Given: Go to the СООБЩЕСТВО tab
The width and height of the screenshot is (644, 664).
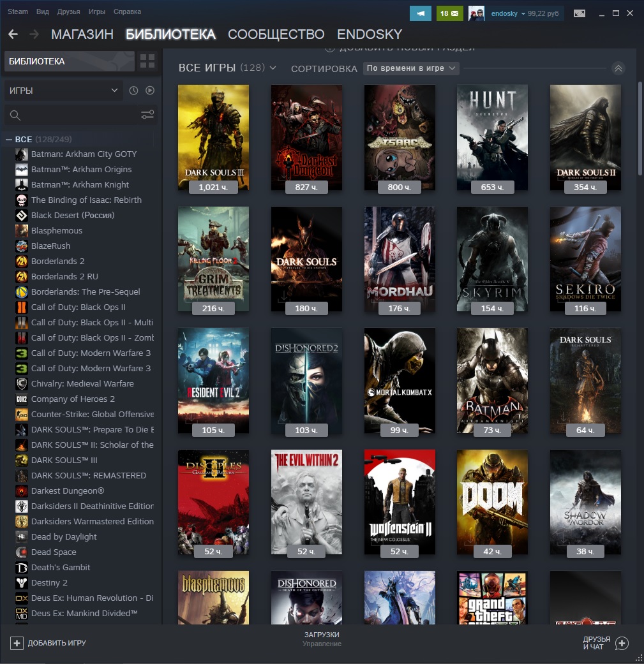Looking at the screenshot, I should (276, 34).
